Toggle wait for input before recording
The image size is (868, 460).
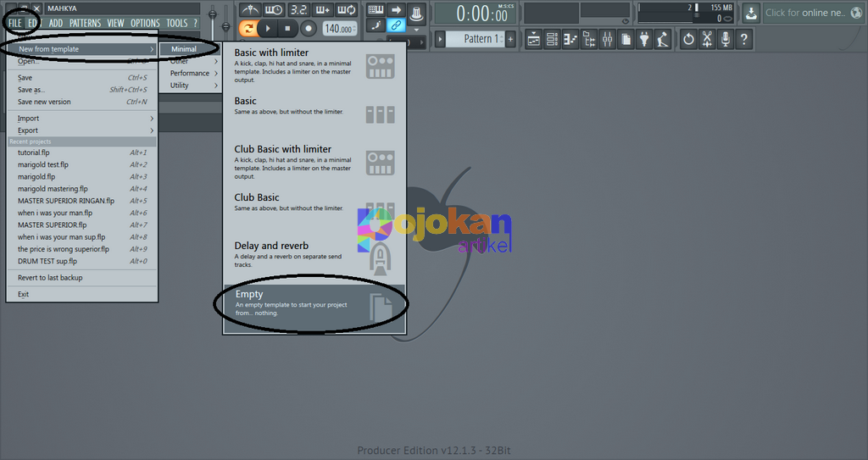274,10
